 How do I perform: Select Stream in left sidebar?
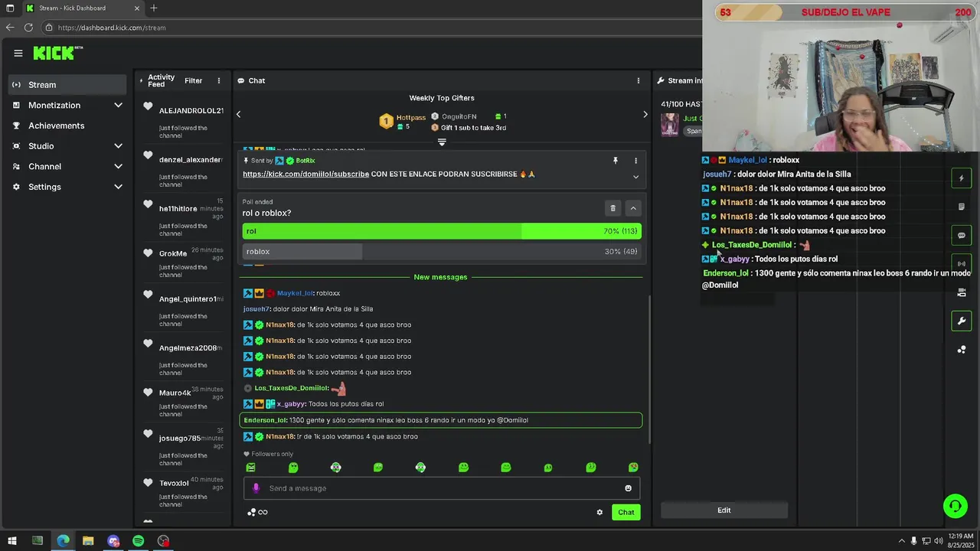tap(68, 84)
